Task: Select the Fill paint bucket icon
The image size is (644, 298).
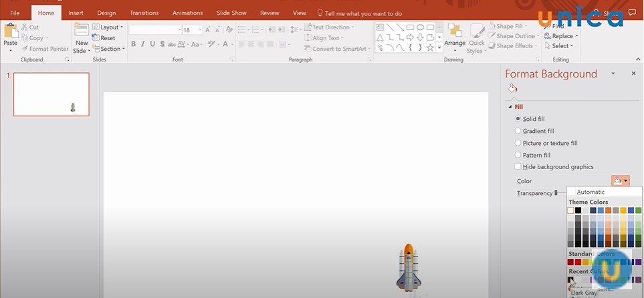Action: [x=512, y=89]
